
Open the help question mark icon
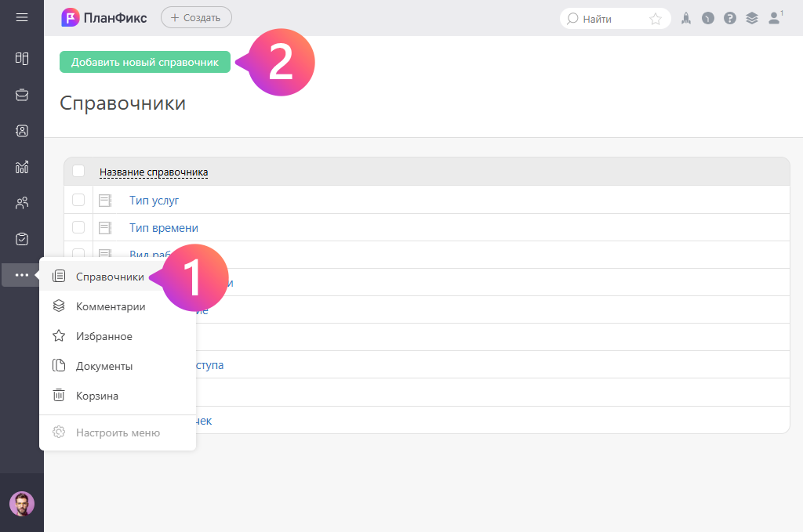click(x=730, y=19)
